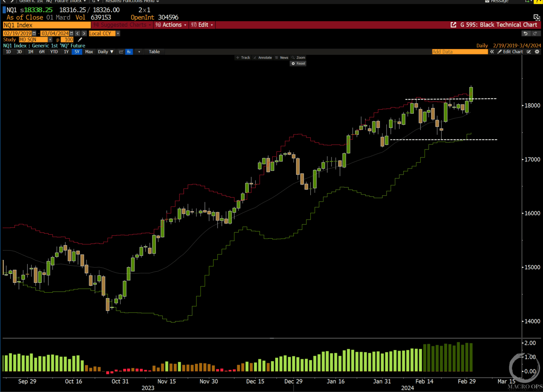Open the end date calendar picker
The height and width of the screenshot is (392, 543).
click(71, 33)
